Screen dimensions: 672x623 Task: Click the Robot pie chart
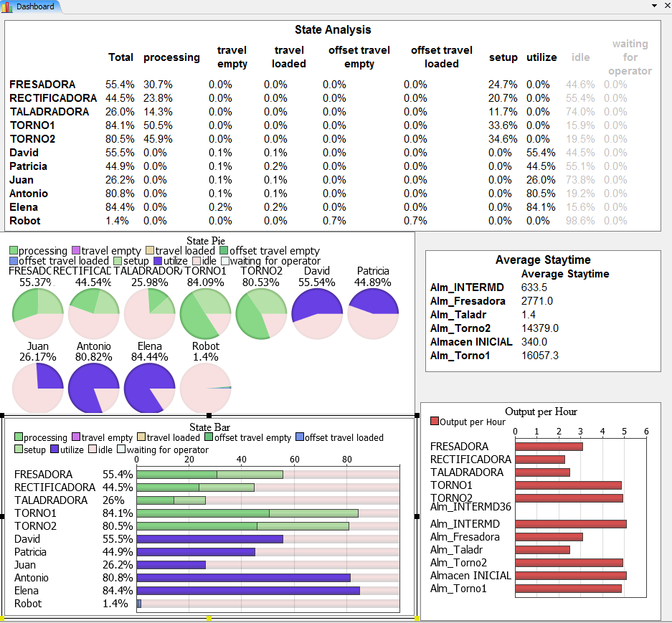point(205,387)
